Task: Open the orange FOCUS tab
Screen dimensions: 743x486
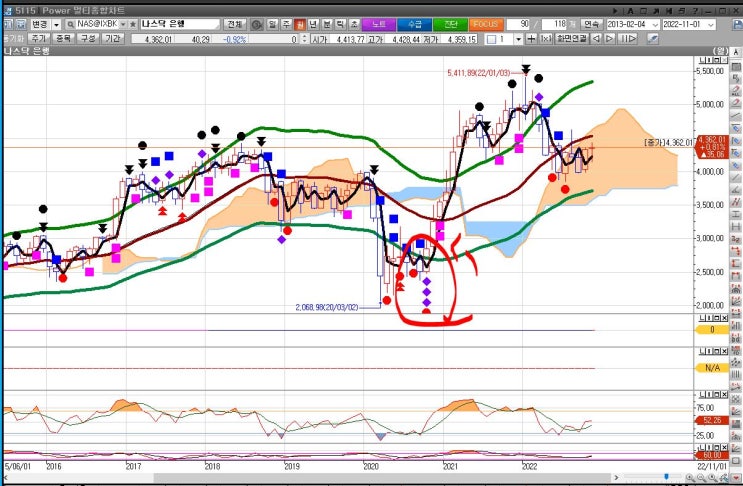Action: [x=486, y=24]
